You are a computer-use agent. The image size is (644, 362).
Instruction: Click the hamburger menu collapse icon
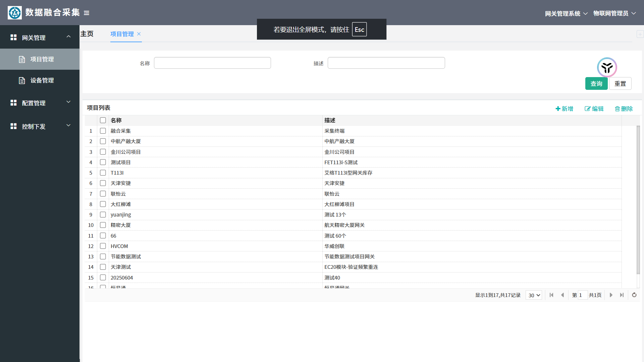pyautogui.click(x=87, y=13)
